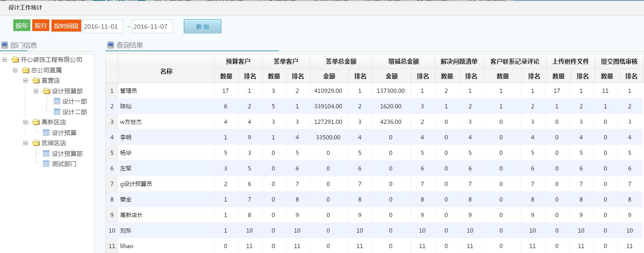
Task: Click the end date field 2016-11-07
Action: [x=152, y=27]
